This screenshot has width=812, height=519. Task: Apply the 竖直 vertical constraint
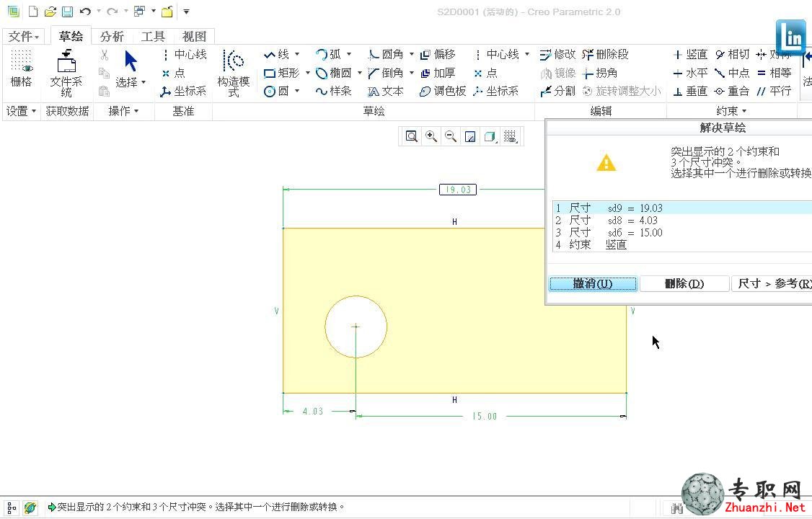tap(690, 54)
